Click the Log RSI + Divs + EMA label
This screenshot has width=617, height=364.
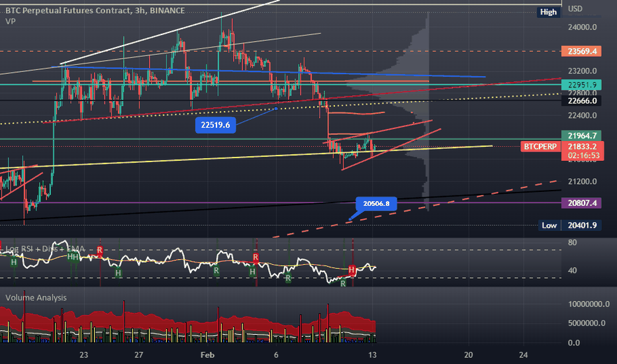pos(45,249)
